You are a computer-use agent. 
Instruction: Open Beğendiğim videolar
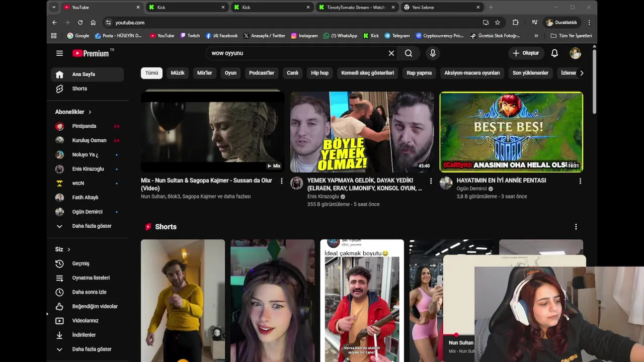[88, 306]
